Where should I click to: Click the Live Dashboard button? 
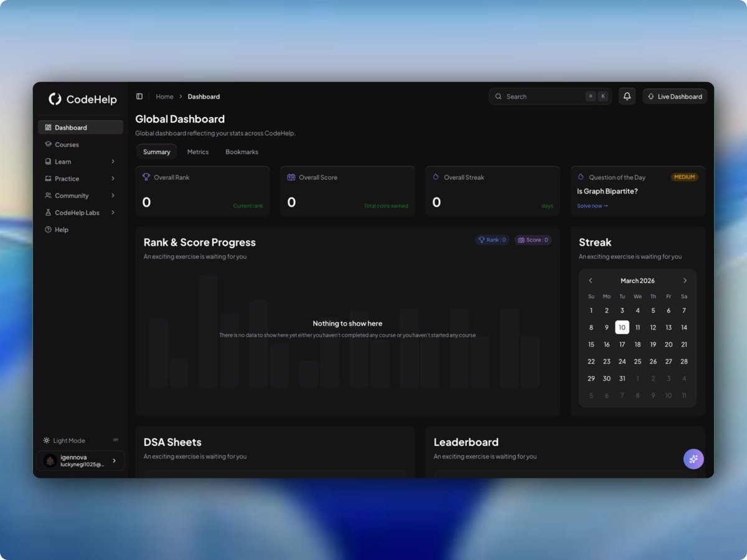tap(675, 96)
